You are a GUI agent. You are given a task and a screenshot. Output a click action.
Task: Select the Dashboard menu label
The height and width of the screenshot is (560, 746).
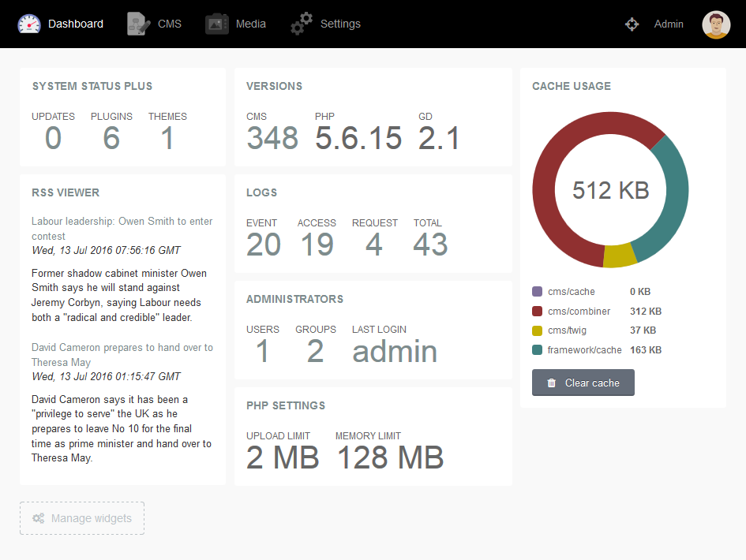tap(76, 24)
